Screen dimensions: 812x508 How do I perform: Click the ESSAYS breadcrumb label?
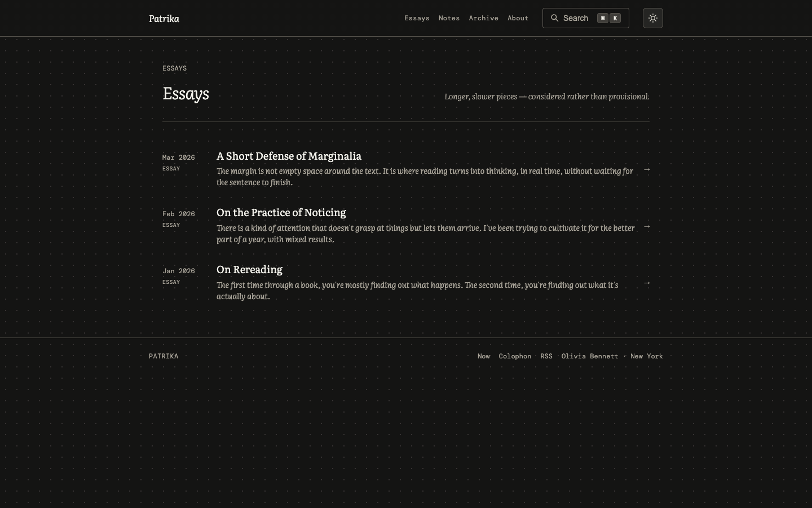174,68
